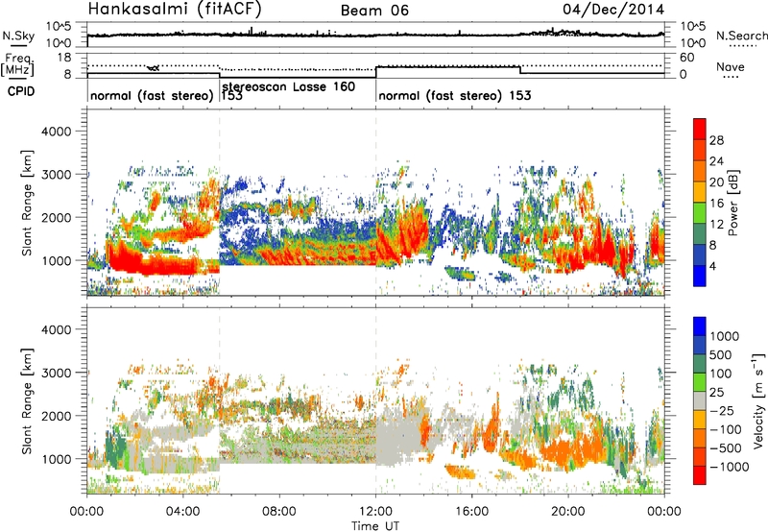Image resolution: width=768 pixels, height=532 pixels.
Task: Click the '1000' velocity colorbar label
Action: (724, 336)
